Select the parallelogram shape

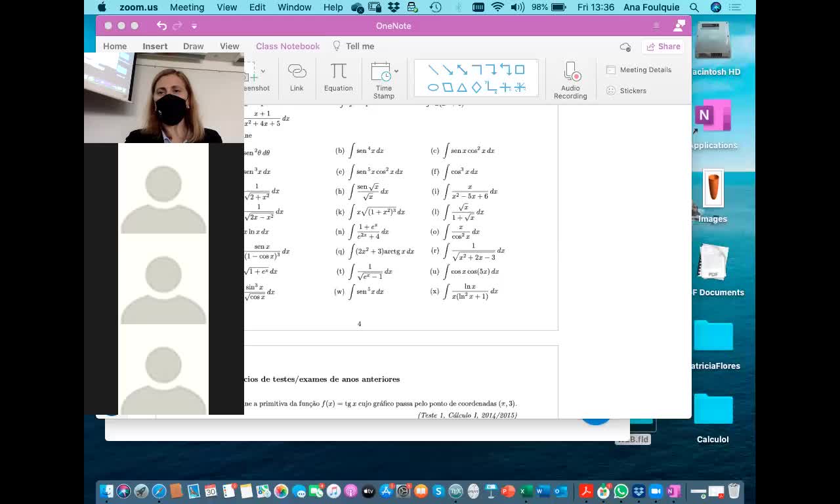[448, 87]
